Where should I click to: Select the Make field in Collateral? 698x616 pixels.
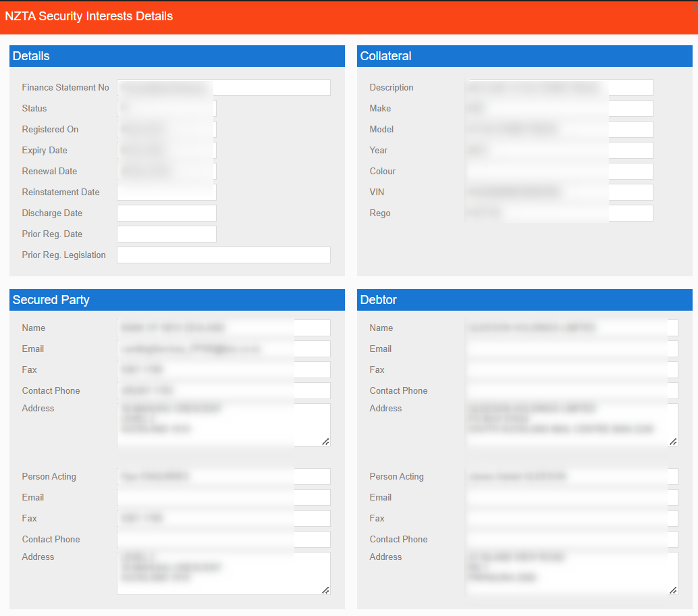click(559, 108)
